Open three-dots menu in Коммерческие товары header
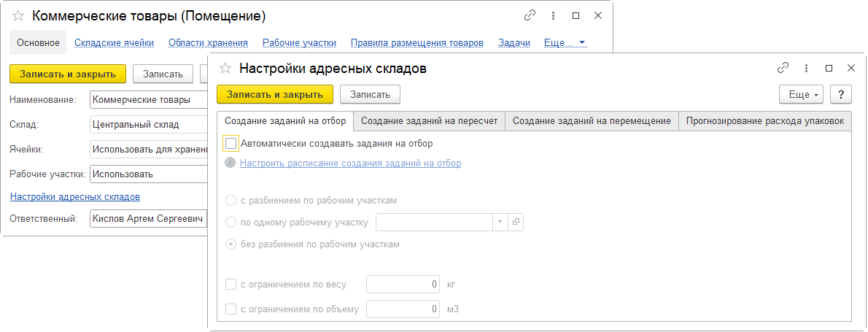The width and height of the screenshot is (868, 332). (553, 15)
